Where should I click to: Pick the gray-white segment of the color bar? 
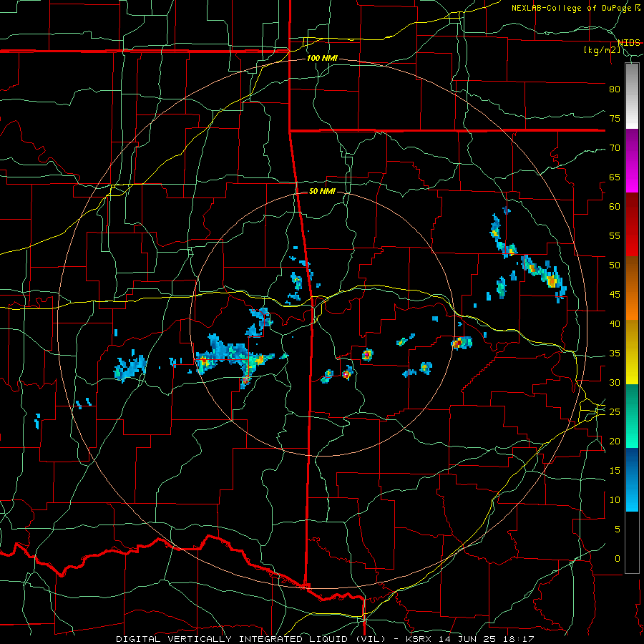(x=632, y=96)
